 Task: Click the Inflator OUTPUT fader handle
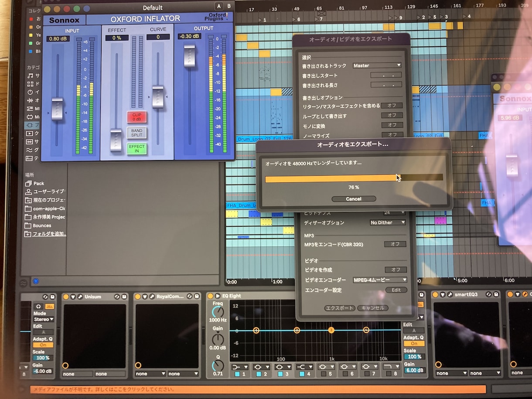(189, 56)
